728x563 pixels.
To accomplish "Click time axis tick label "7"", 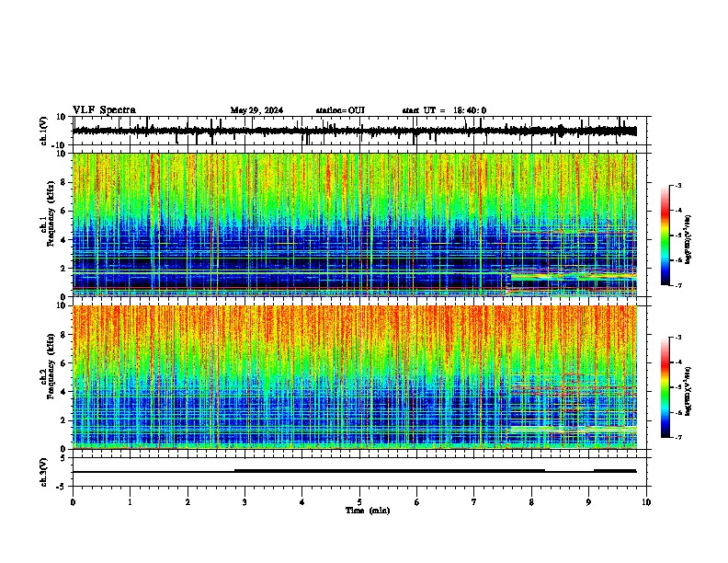I will coord(474,502).
